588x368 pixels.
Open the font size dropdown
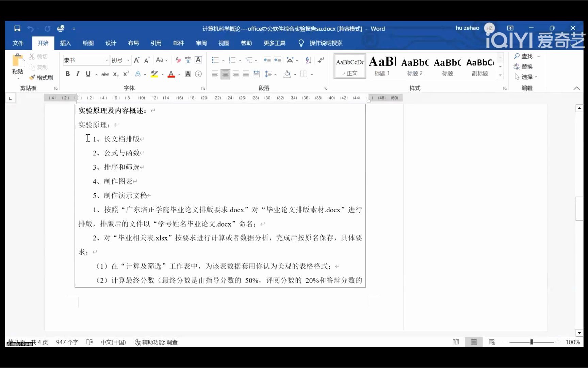pyautogui.click(x=128, y=60)
